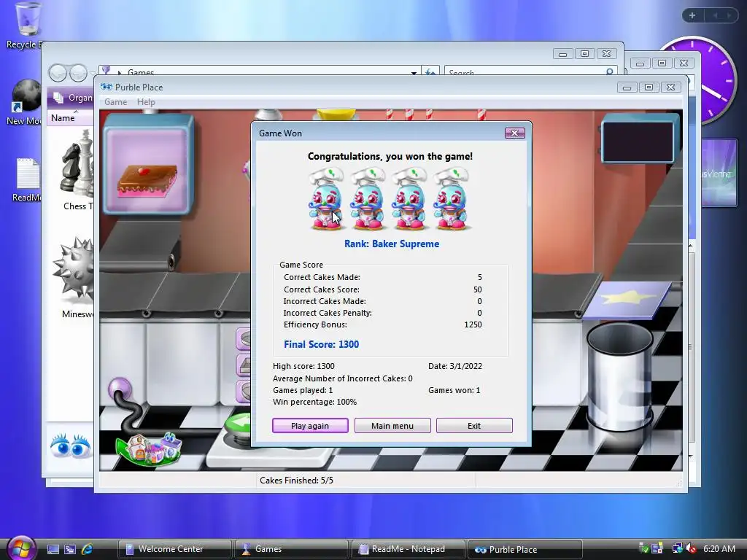This screenshot has width=747, height=560.
Task: Switch to Welcome Center taskbar button
Action: pyautogui.click(x=175, y=549)
